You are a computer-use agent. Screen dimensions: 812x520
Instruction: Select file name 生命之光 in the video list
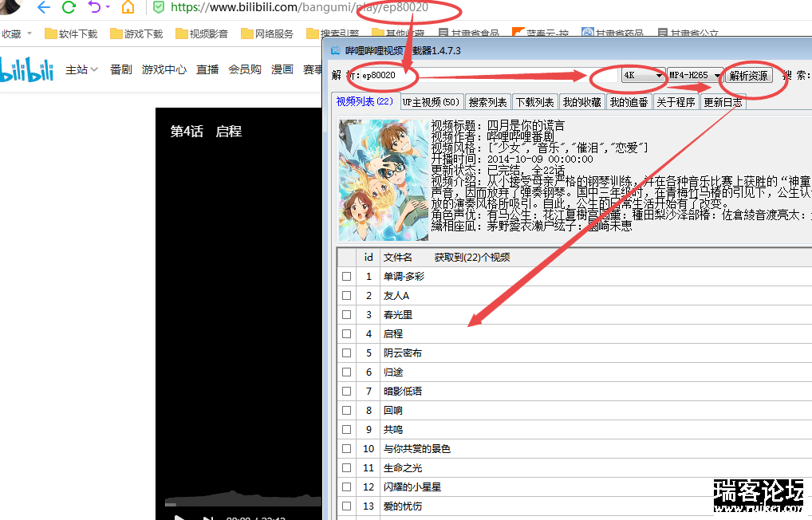click(x=402, y=468)
